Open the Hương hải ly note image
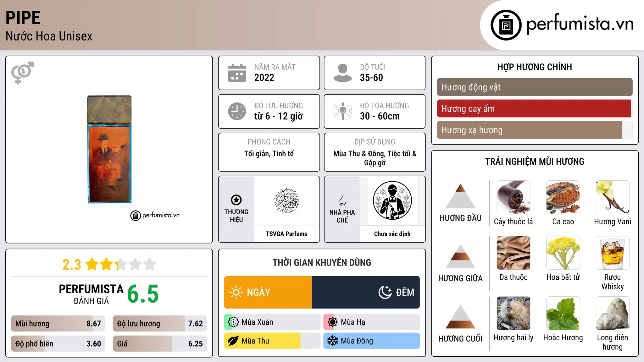 point(514,313)
